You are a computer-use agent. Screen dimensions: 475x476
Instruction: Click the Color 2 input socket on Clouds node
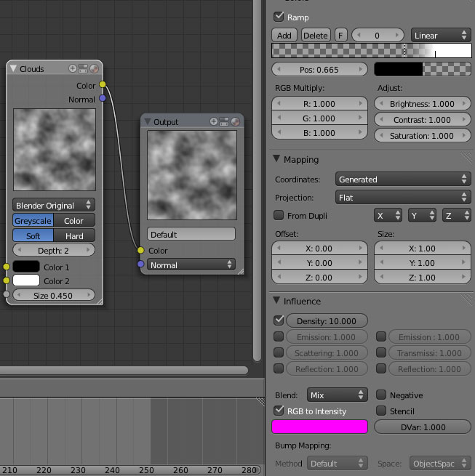7,281
